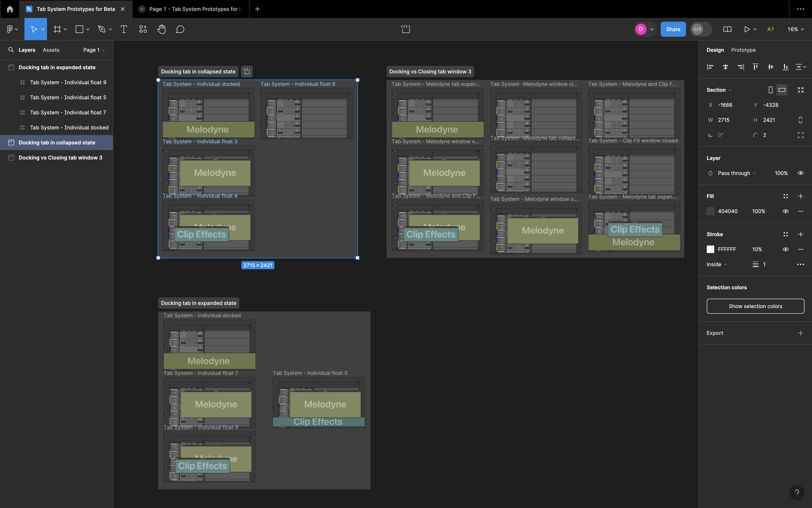Click the X position field -1666
This screenshot has height=508, width=812.
(725, 105)
